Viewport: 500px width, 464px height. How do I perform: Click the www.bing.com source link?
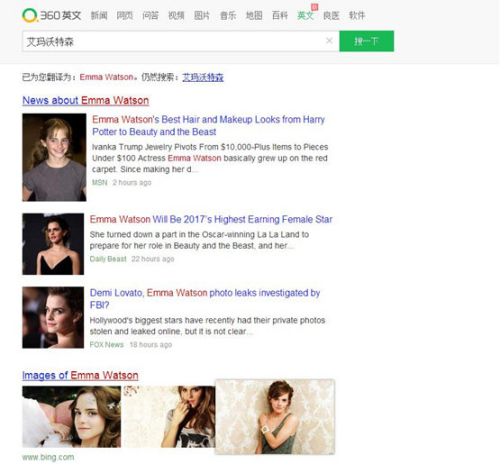[x=48, y=457]
